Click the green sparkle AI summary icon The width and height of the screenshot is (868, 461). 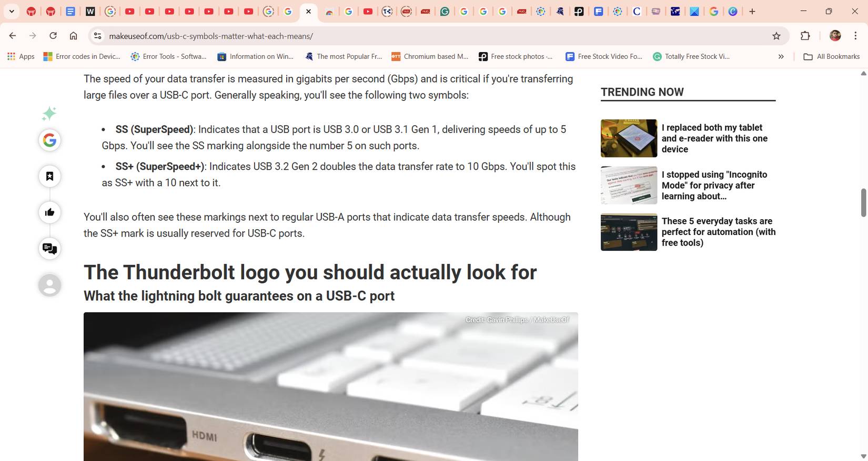coord(49,113)
